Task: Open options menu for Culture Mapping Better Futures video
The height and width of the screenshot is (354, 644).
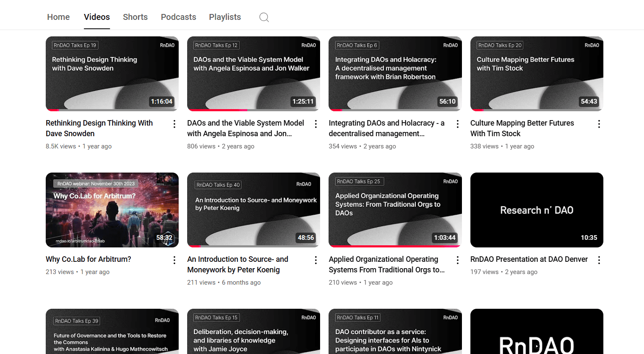Action: tap(599, 124)
